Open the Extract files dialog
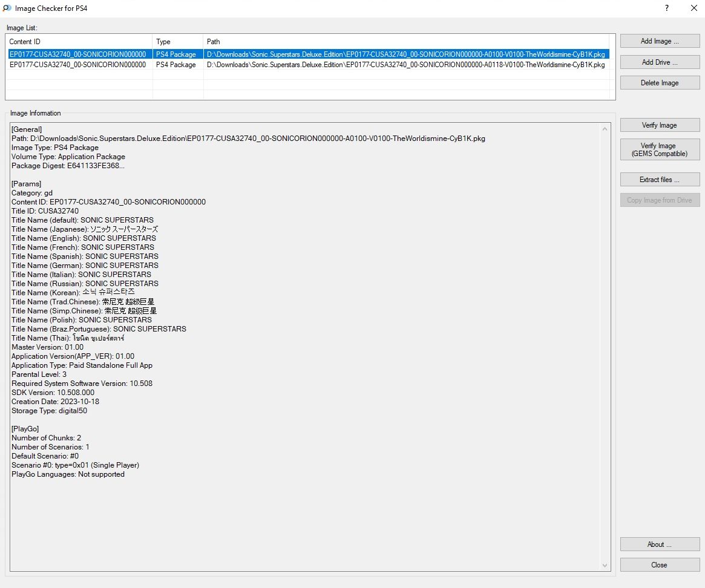 660,180
